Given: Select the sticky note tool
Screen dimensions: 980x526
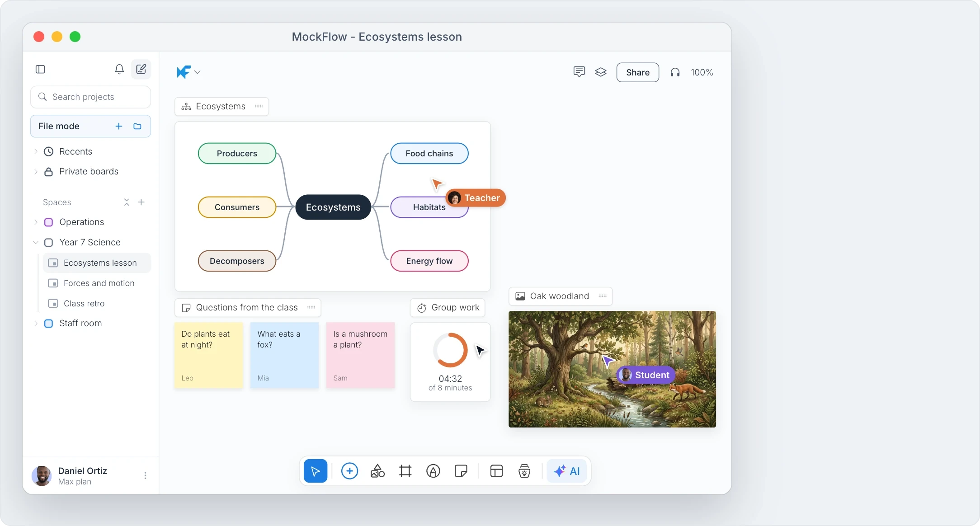Looking at the screenshot, I should click(461, 471).
